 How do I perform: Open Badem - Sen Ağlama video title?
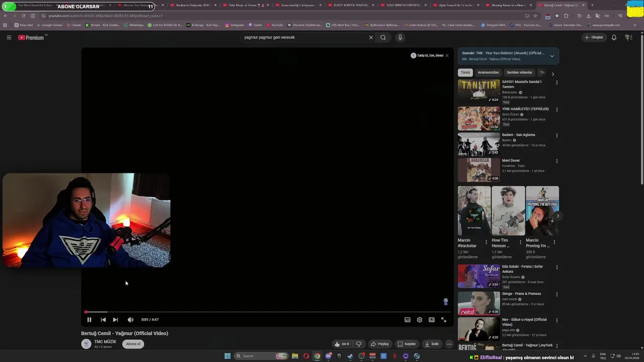(x=518, y=135)
